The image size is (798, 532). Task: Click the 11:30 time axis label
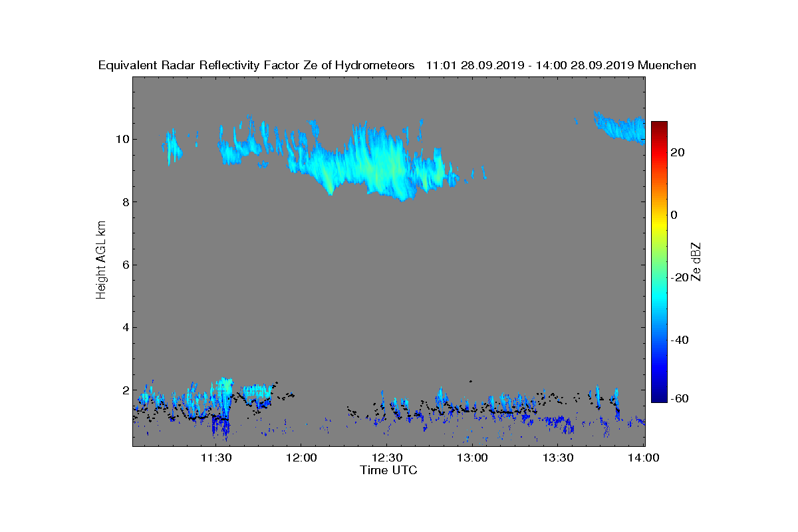[216, 458]
